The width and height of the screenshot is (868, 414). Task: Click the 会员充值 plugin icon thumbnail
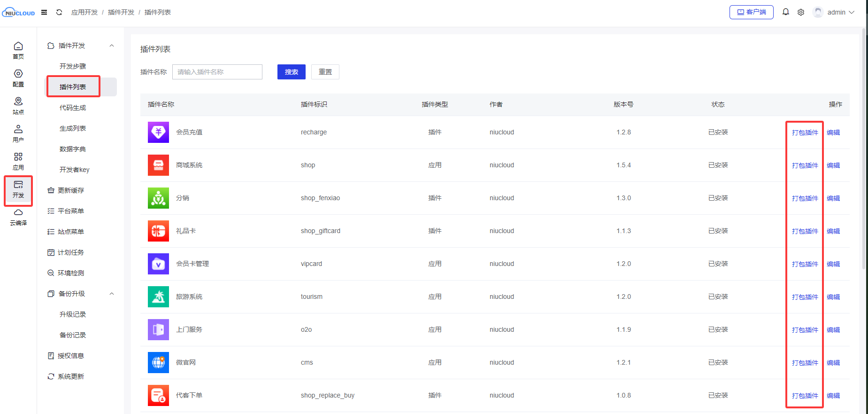pyautogui.click(x=158, y=132)
